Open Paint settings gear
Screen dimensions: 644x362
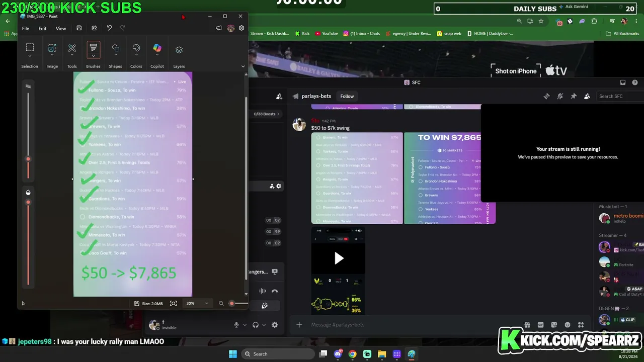242,28
